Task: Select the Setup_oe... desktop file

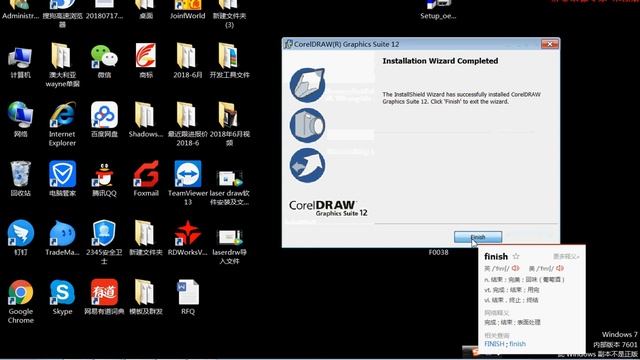Action: (438, 10)
